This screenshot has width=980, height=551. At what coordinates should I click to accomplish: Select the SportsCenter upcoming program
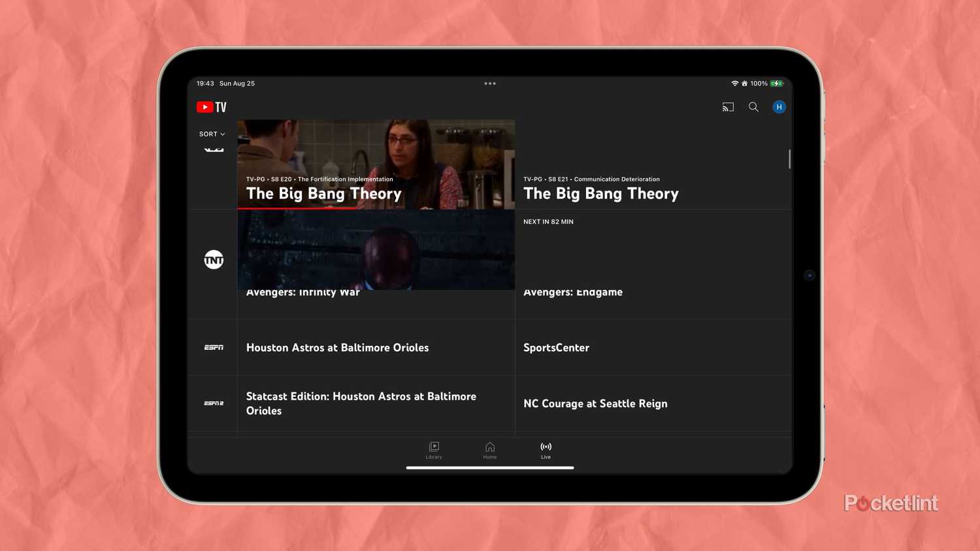556,347
